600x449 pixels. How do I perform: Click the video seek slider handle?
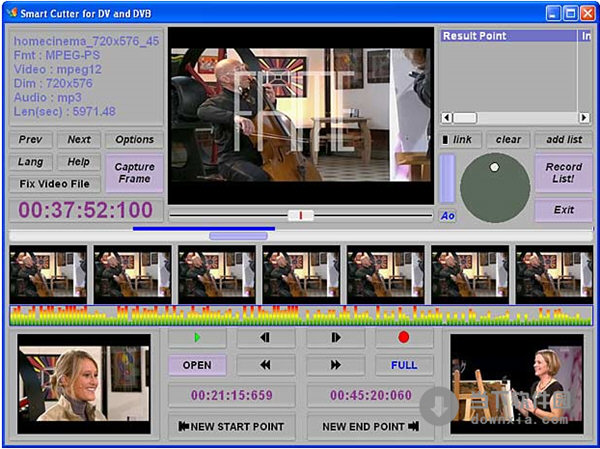click(300, 215)
